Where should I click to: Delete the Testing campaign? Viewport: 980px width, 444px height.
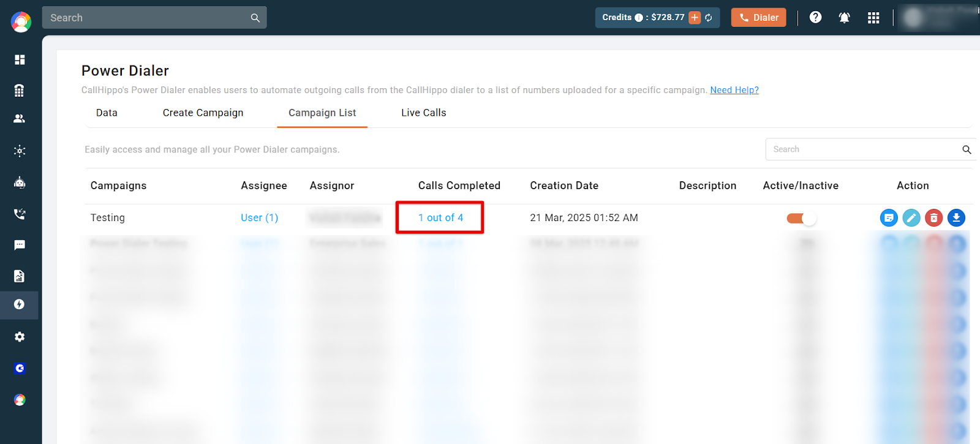[x=933, y=217]
